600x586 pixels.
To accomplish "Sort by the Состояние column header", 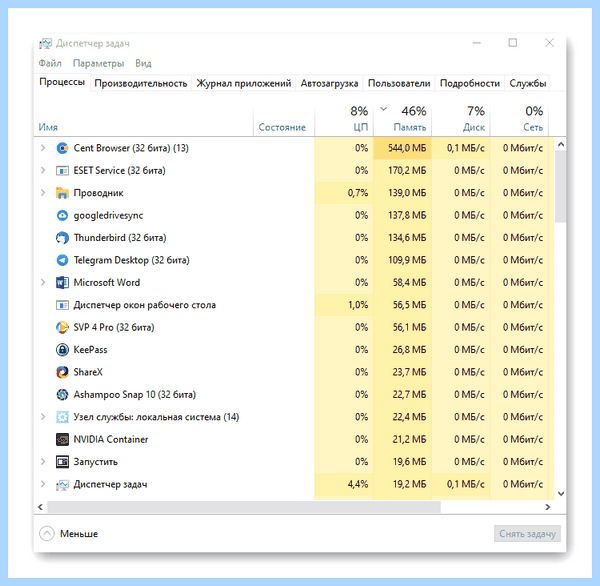I will (x=284, y=119).
